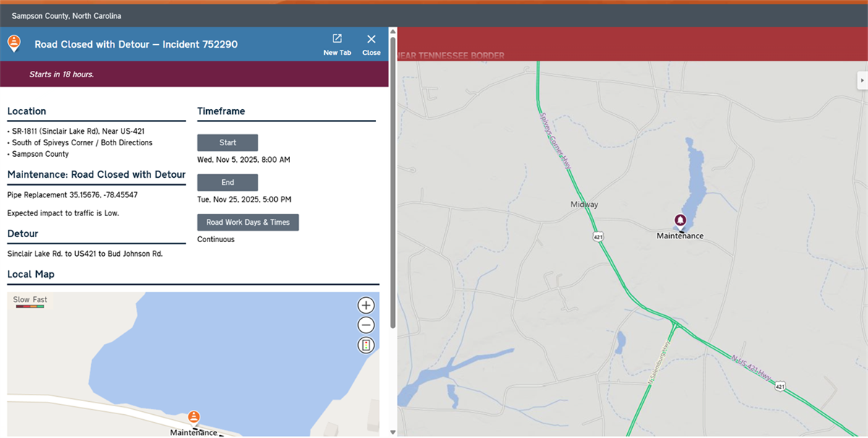
Task: Click the Midway town label on the map
Action: 584,205
